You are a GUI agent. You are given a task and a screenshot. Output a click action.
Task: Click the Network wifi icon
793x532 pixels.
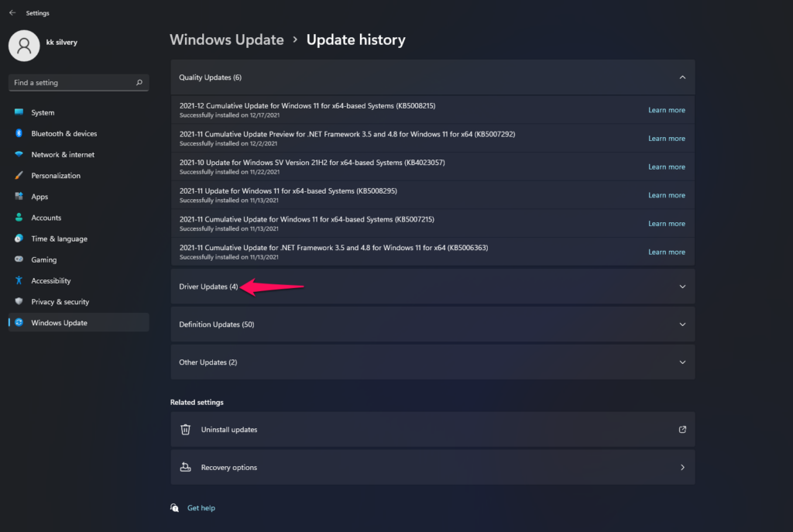point(19,154)
